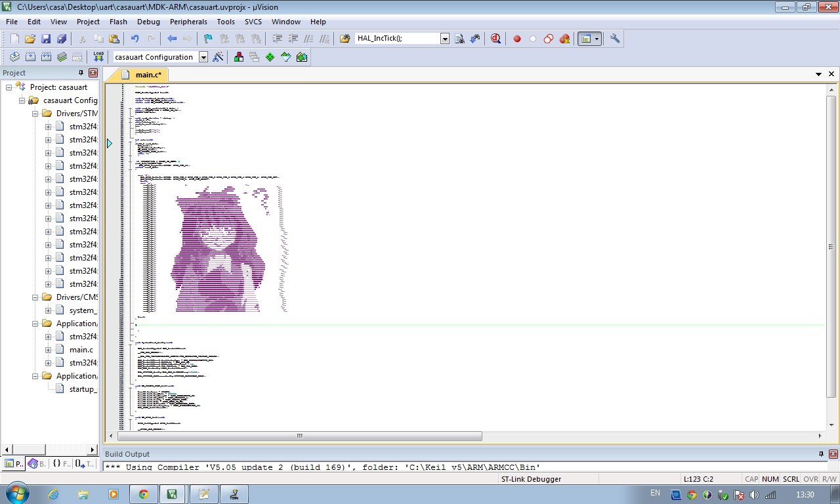
Task: Open the editor tab list dropdown arrow
Action: tap(819, 74)
